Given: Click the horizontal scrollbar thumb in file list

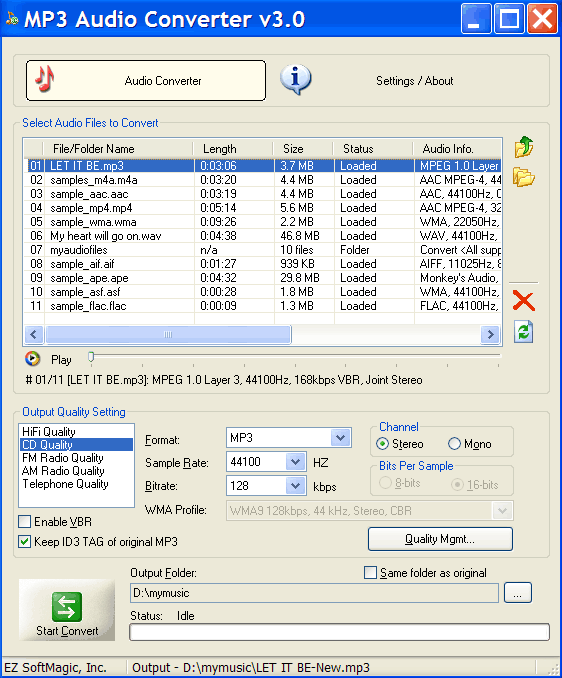Looking at the screenshot, I should click(168, 334).
